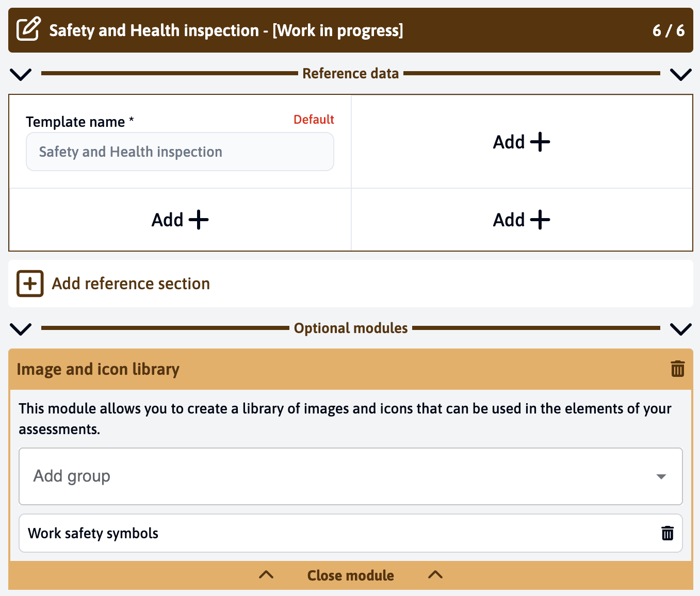
Task: Click the Safety and Health inspection title bar
Action: [226, 30]
